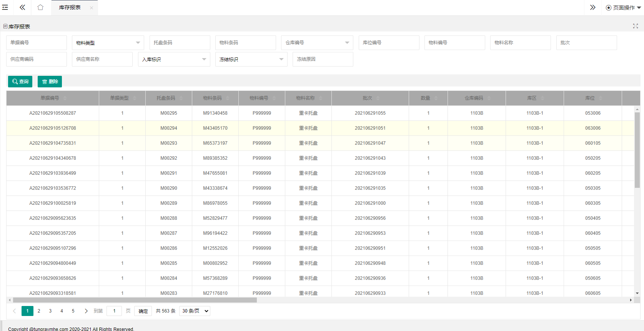Open the 入库标识 dropdown
Viewport: 644px width, 331px height.
tap(174, 59)
